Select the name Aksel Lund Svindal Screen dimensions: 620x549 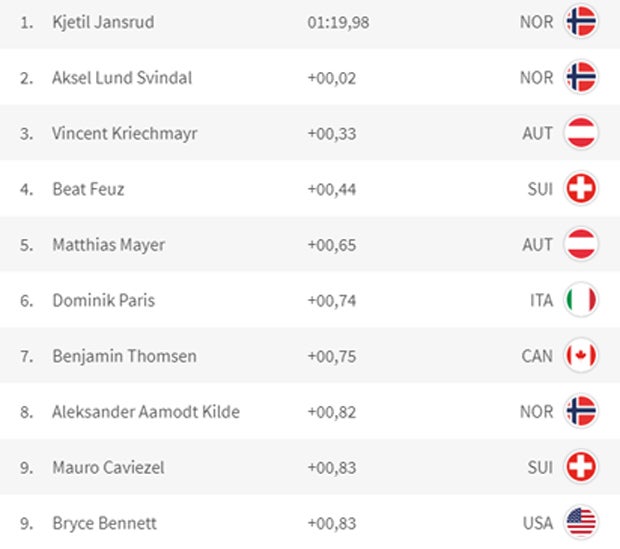[122, 78]
